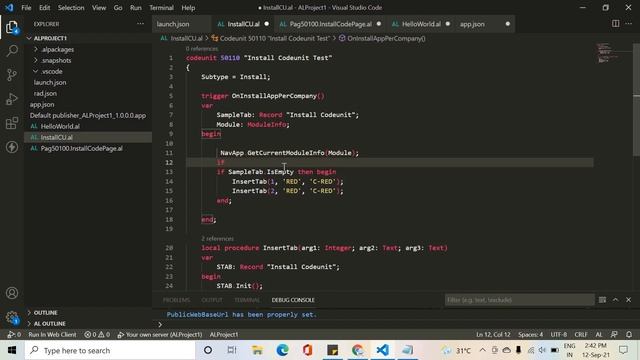Click the CRLF line ending status item
This screenshot has width=640, height=360.
(581, 335)
